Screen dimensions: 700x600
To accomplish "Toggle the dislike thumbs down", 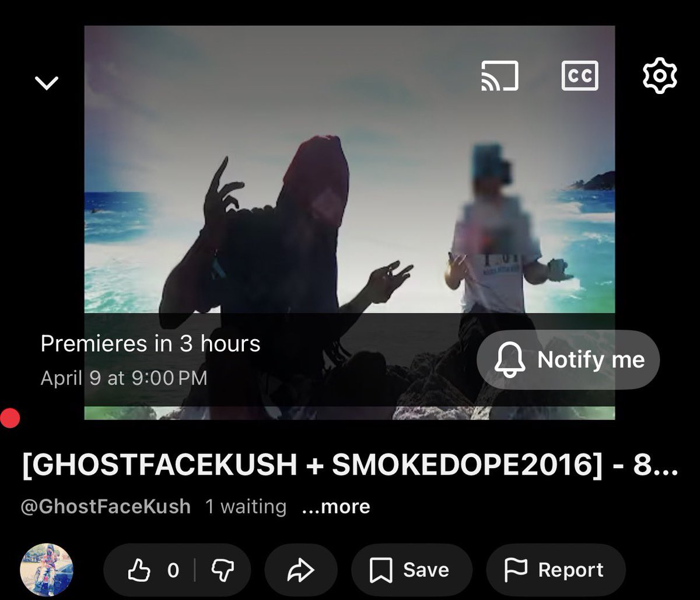I will click(223, 570).
